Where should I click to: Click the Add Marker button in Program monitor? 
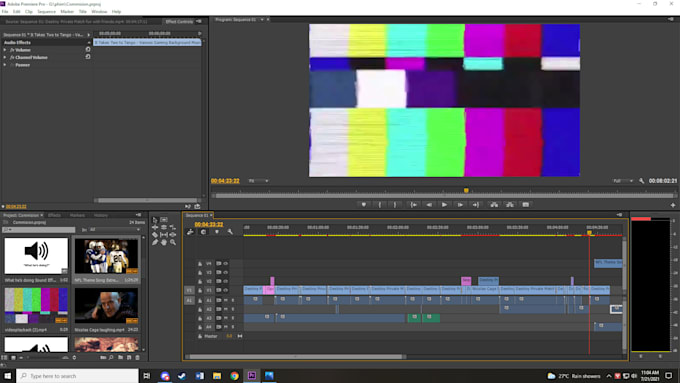click(364, 205)
